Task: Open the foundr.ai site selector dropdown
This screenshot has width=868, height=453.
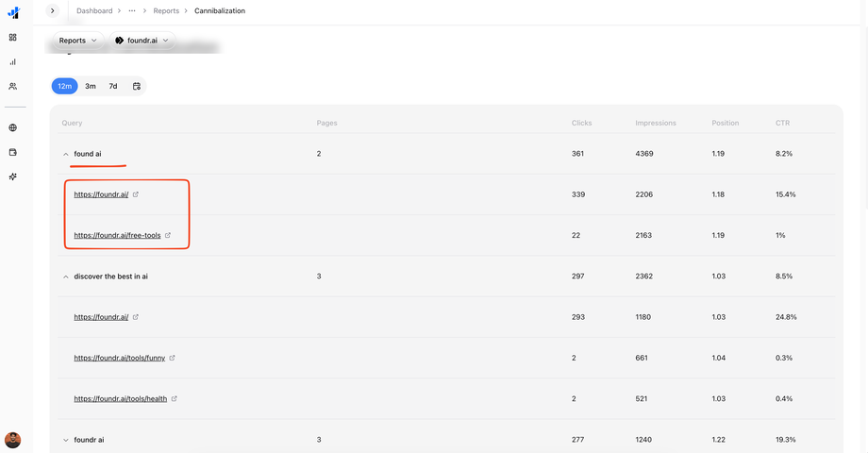Action: 142,41
